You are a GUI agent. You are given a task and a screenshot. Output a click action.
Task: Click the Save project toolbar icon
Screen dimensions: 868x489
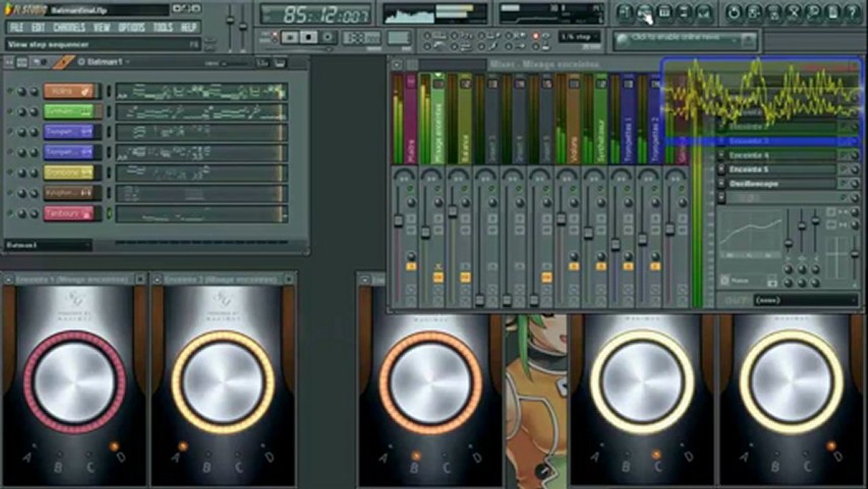tap(754, 12)
